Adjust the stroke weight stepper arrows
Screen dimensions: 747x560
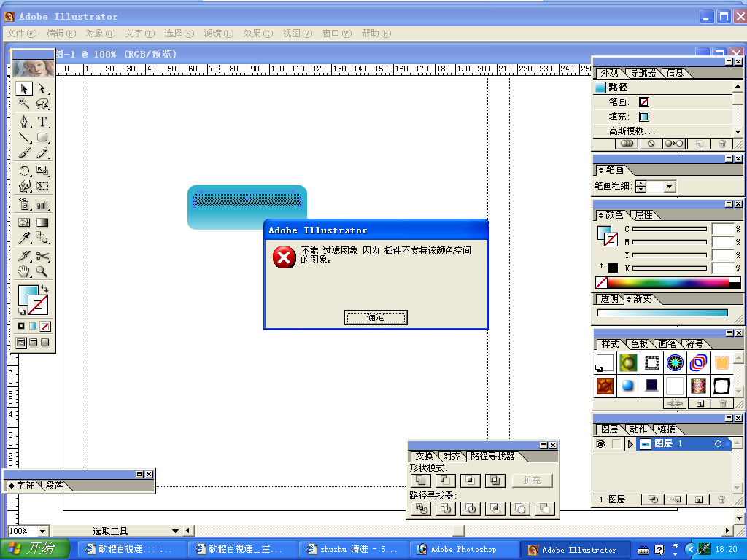(x=641, y=186)
